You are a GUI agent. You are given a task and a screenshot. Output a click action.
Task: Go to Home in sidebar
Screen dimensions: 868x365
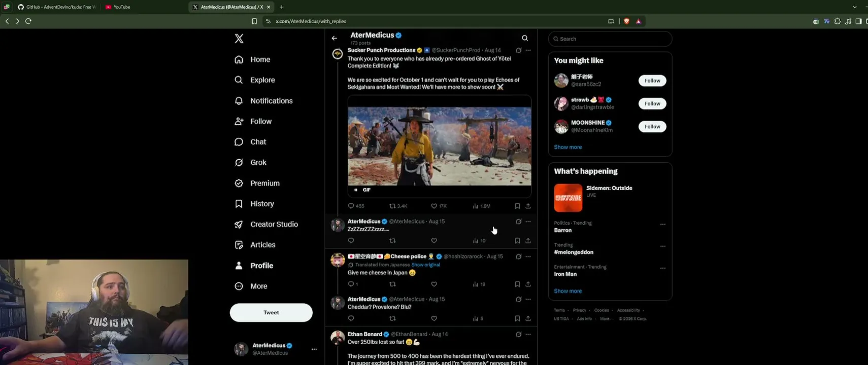252,59
